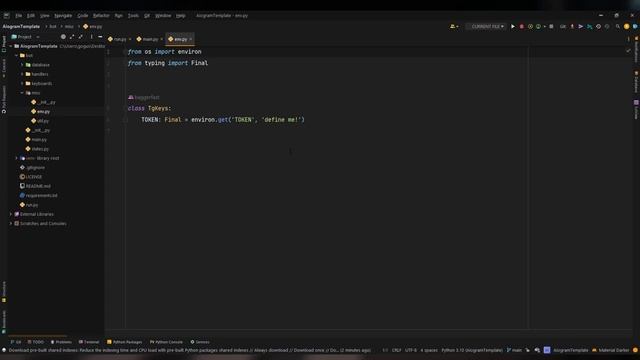
Task: Expand the database folder
Action: coord(22,65)
